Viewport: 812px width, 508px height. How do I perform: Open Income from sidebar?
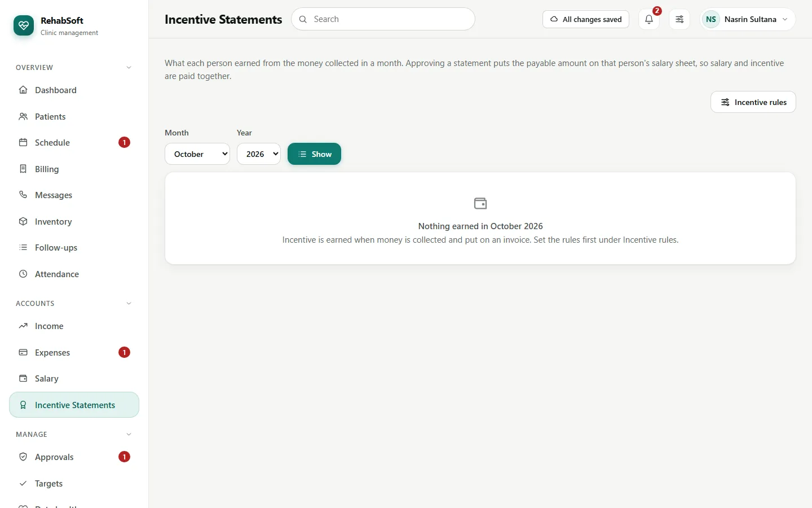click(x=74, y=326)
